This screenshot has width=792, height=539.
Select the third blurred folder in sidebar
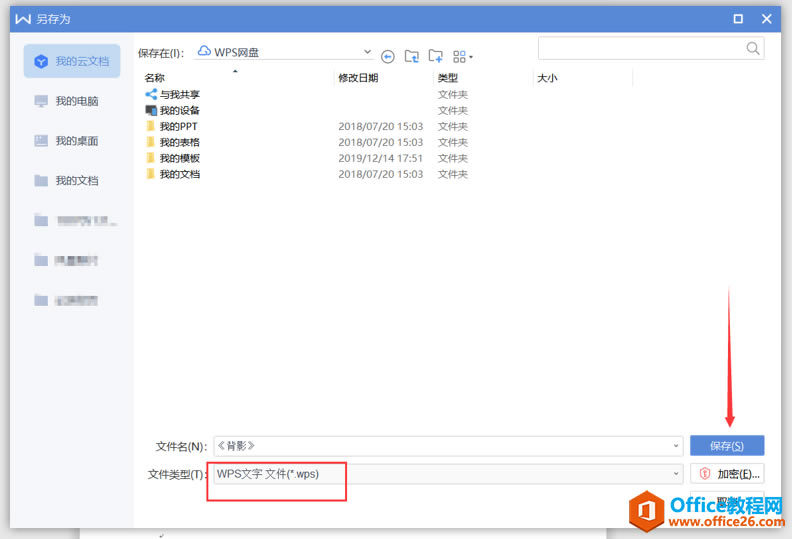[x=66, y=301]
